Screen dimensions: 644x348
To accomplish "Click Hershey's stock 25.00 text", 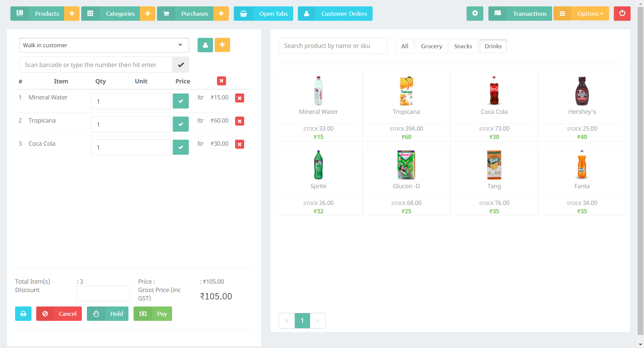I will [582, 129].
